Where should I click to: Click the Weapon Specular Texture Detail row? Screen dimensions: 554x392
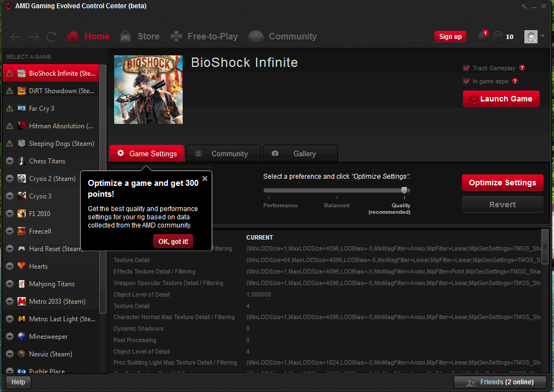click(327, 283)
